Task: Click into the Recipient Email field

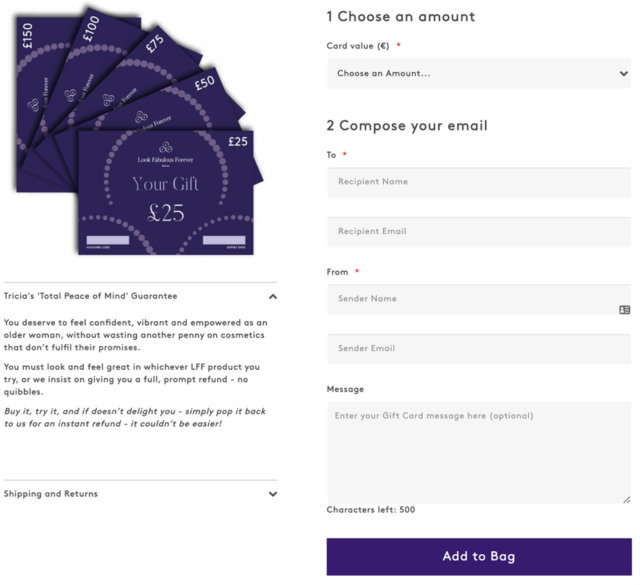Action: [x=478, y=232]
